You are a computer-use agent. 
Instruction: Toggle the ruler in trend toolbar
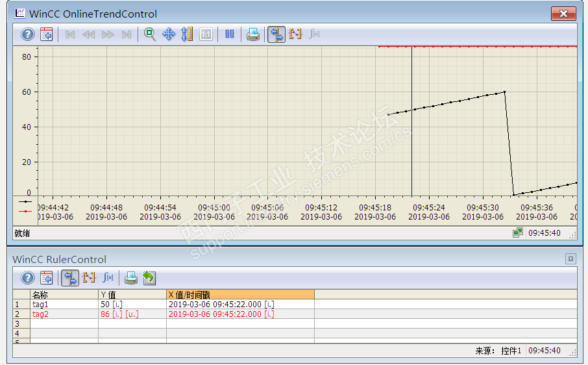(x=276, y=34)
